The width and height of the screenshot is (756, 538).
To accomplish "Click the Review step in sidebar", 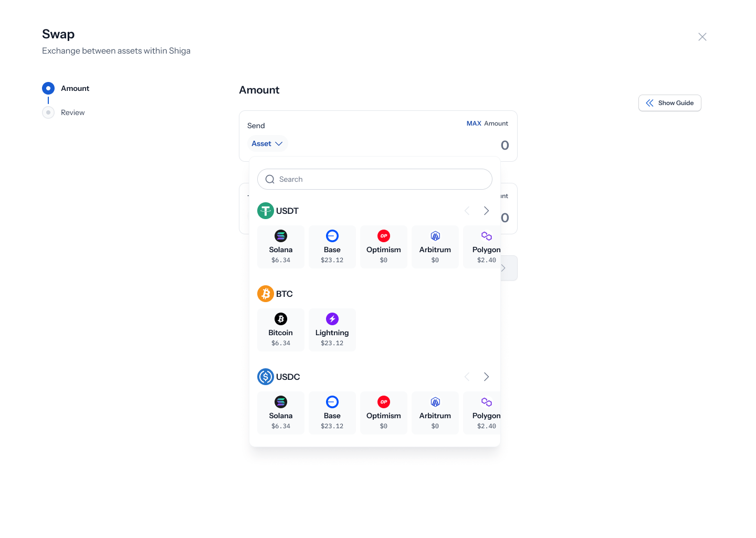I will (x=72, y=112).
